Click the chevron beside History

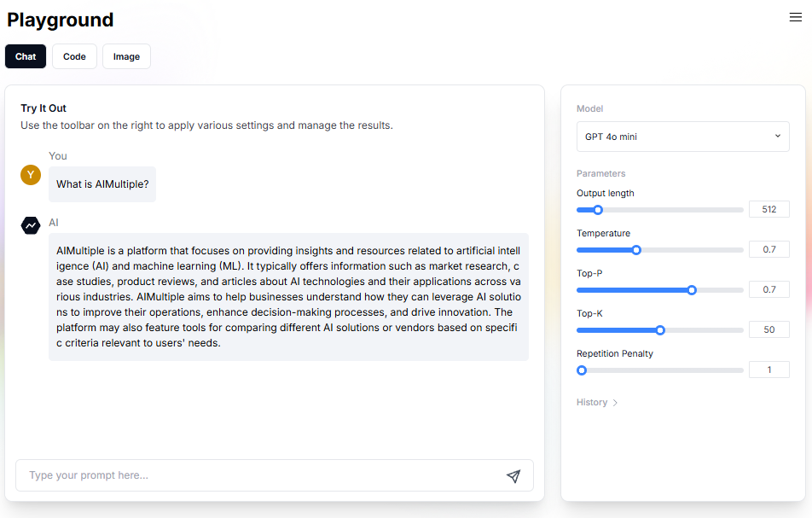point(615,403)
